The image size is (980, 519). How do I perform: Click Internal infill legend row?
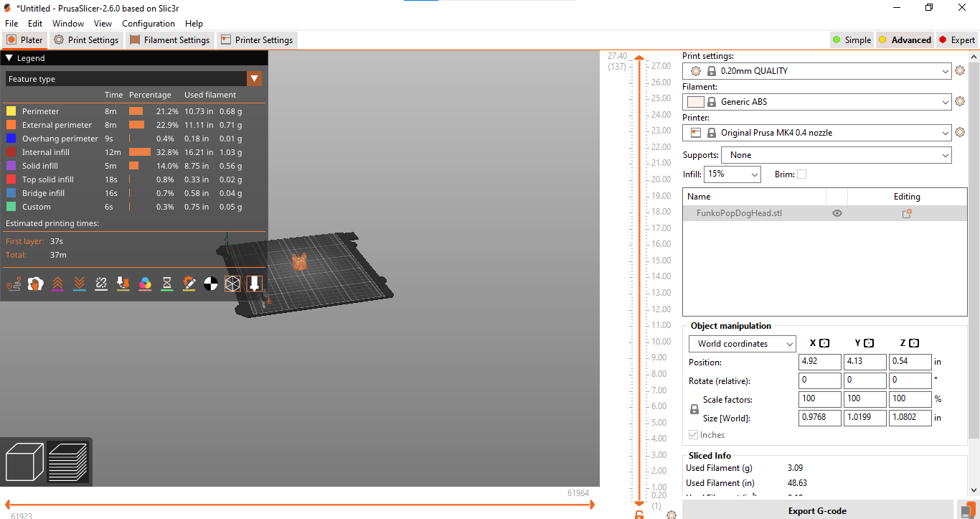[x=133, y=152]
